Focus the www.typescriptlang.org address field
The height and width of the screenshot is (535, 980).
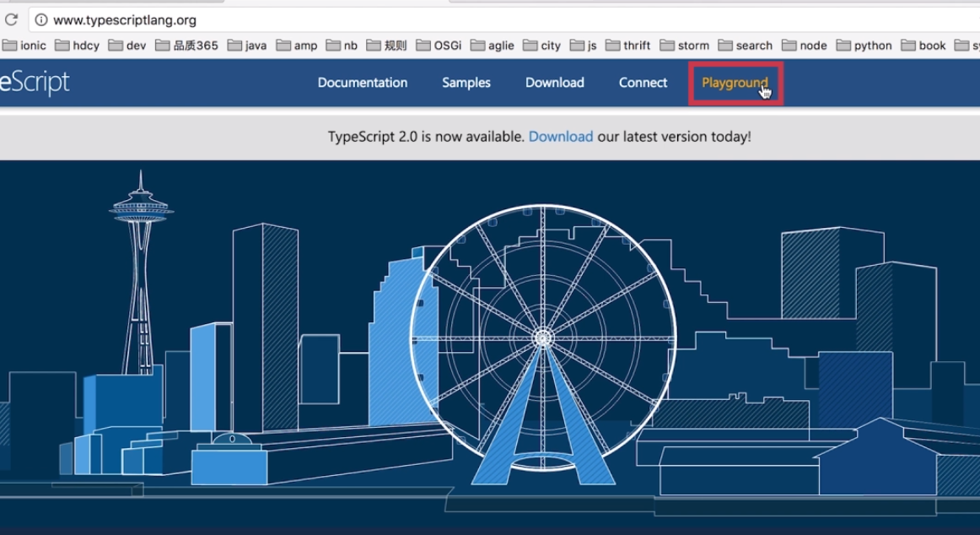click(503, 20)
